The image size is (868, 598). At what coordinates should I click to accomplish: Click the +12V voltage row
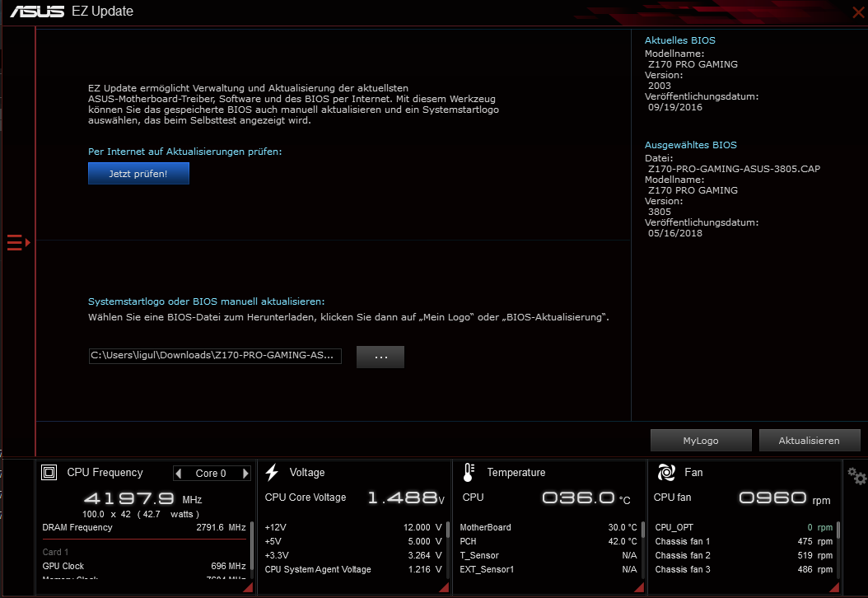click(353, 528)
